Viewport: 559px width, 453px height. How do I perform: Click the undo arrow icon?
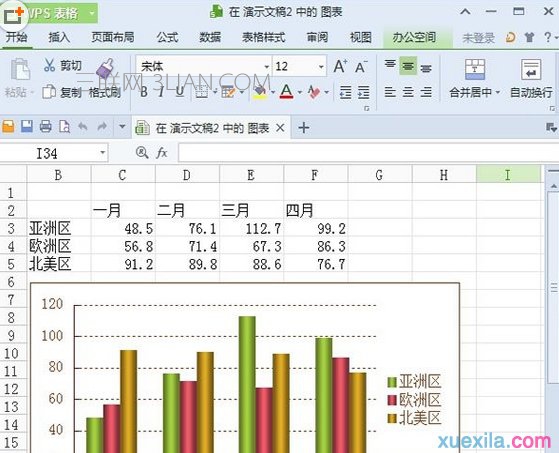(x=83, y=127)
